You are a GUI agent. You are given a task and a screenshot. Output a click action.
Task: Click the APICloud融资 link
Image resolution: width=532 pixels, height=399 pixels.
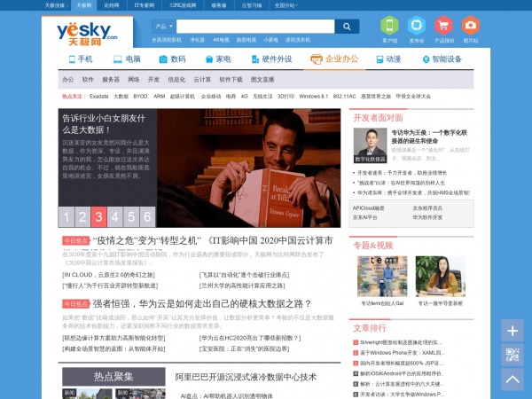click(x=369, y=208)
